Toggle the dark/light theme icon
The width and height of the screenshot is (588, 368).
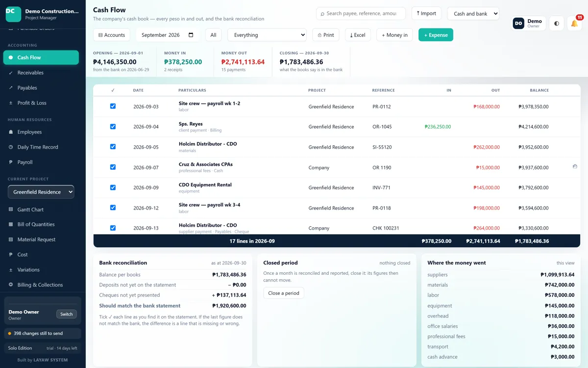pyautogui.click(x=557, y=23)
